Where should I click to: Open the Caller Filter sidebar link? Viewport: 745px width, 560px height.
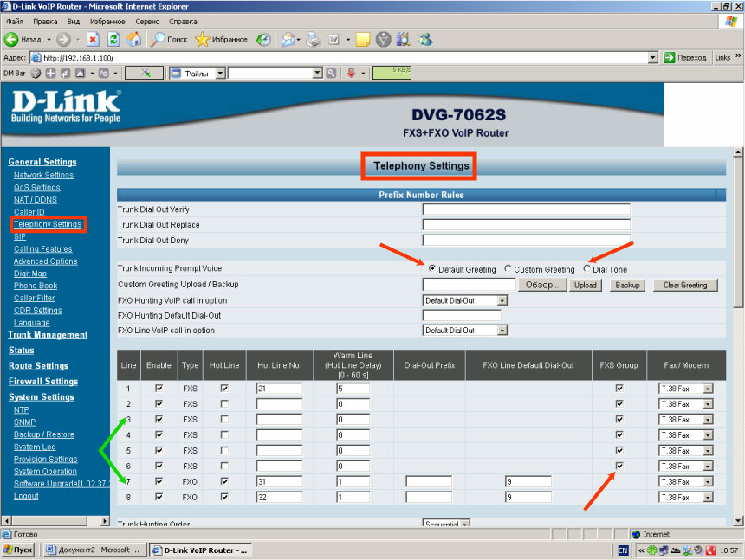pos(34,298)
